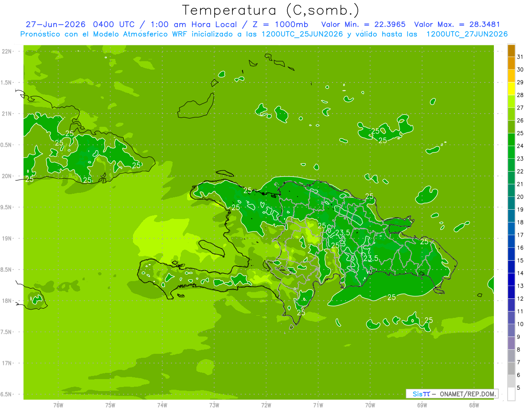Click the legend value '10'
The width and height of the screenshot is (532, 411).
click(520, 324)
